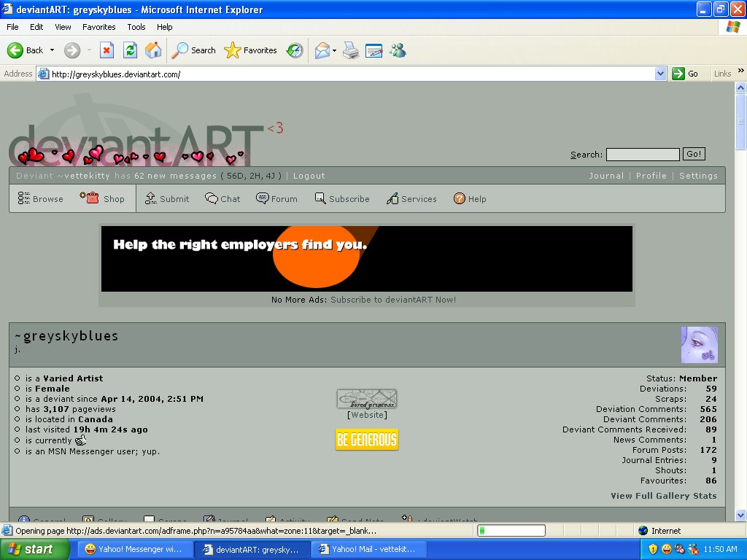Click the BE GENEROUS yellow button
The width and height of the screenshot is (747, 560).
click(x=367, y=440)
